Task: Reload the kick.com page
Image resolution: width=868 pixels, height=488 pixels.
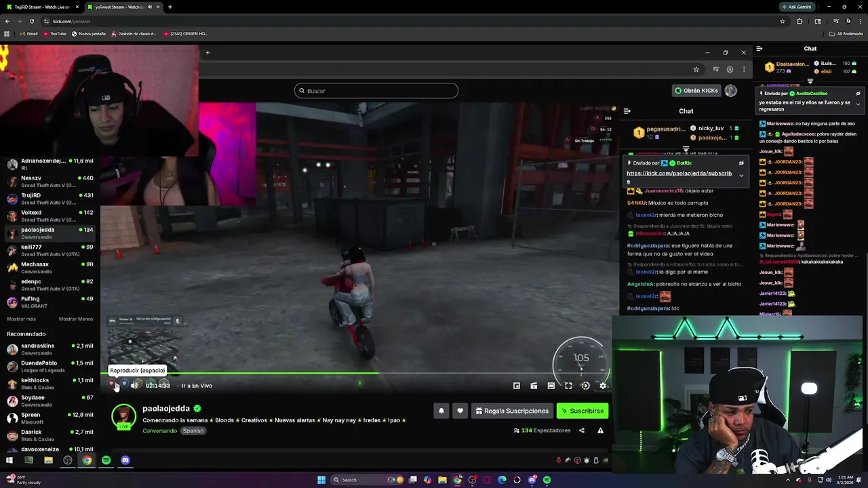Action: click(x=31, y=21)
